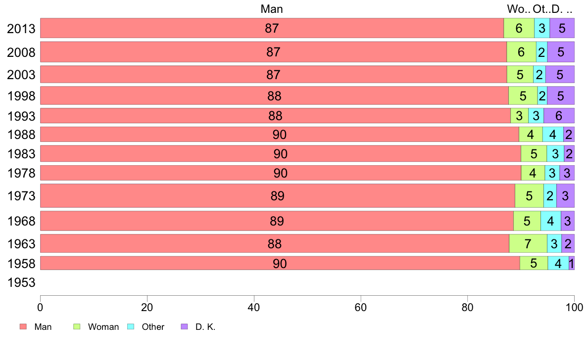Click the 1993 D. K. segment labeled 6
The height and width of the screenshot is (364, 588).
559,116
